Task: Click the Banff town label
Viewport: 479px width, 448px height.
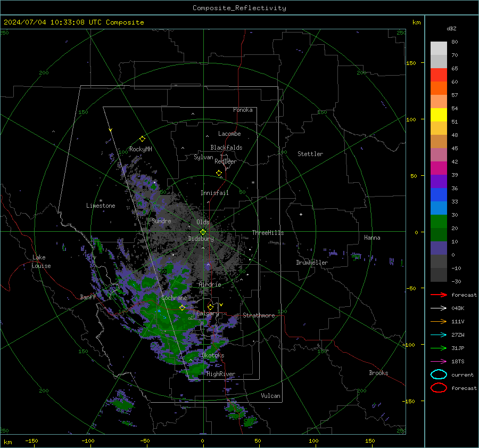Action: click(x=88, y=297)
